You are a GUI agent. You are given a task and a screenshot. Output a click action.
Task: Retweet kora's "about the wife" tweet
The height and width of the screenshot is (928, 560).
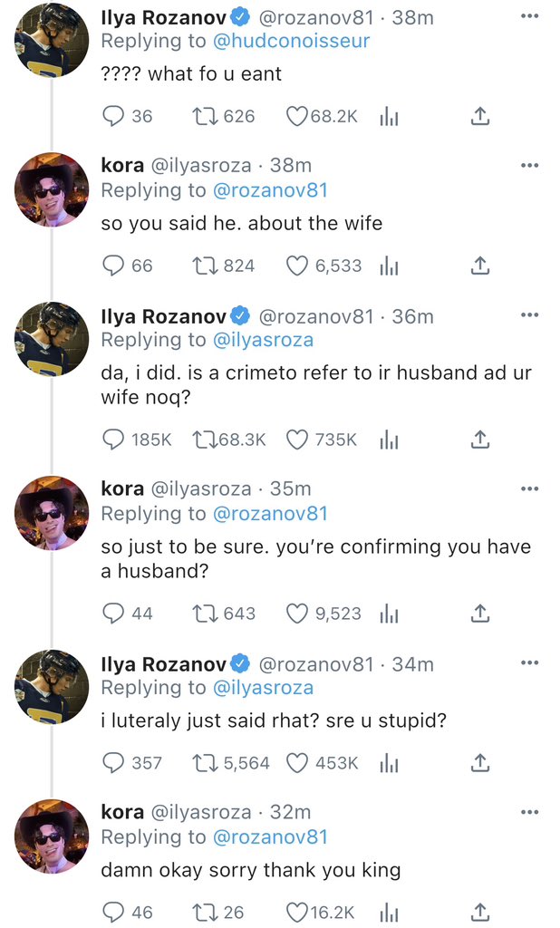(205, 266)
